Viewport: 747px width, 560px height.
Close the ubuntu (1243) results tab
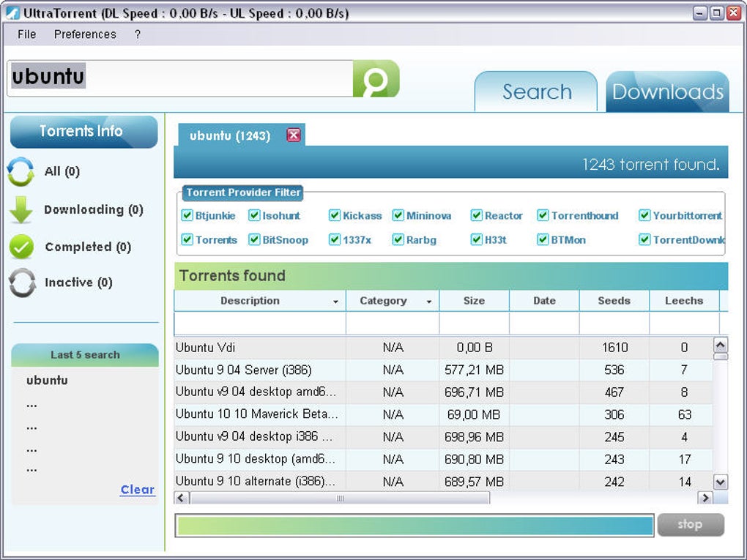[294, 135]
